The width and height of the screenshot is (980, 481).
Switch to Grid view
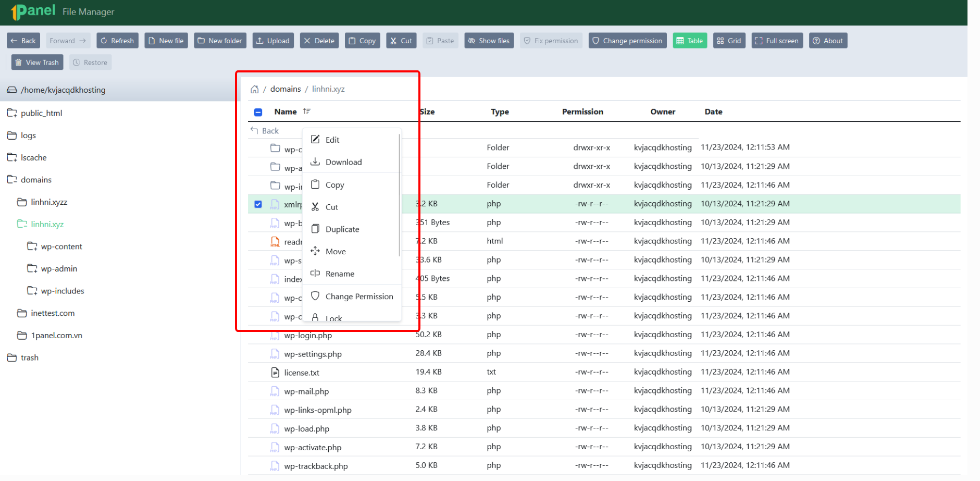[729, 41]
